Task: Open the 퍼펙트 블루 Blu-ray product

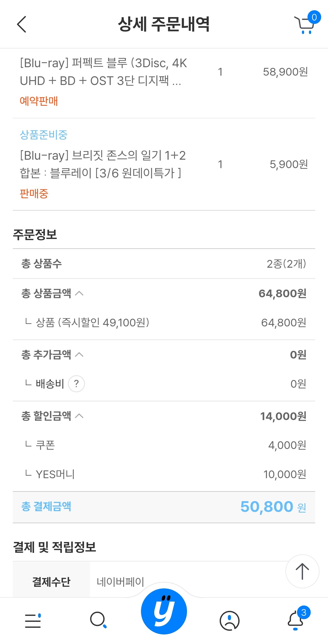Action: click(103, 72)
